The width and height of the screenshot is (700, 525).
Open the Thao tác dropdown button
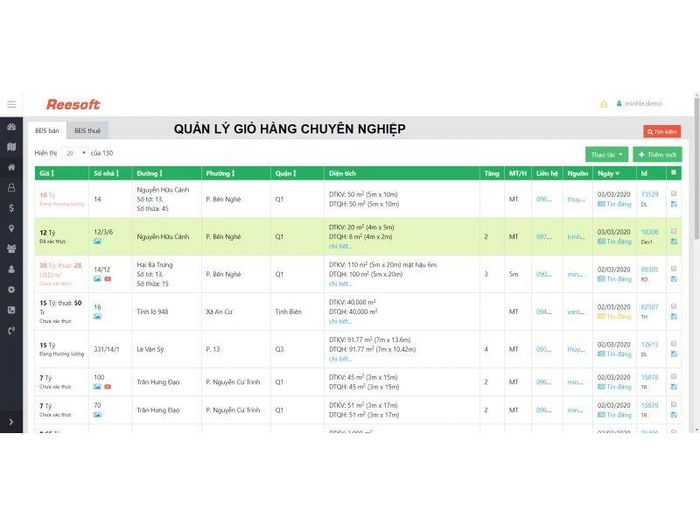[x=607, y=154]
